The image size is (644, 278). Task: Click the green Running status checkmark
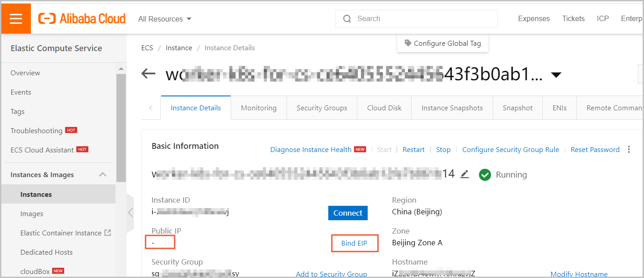pos(485,175)
